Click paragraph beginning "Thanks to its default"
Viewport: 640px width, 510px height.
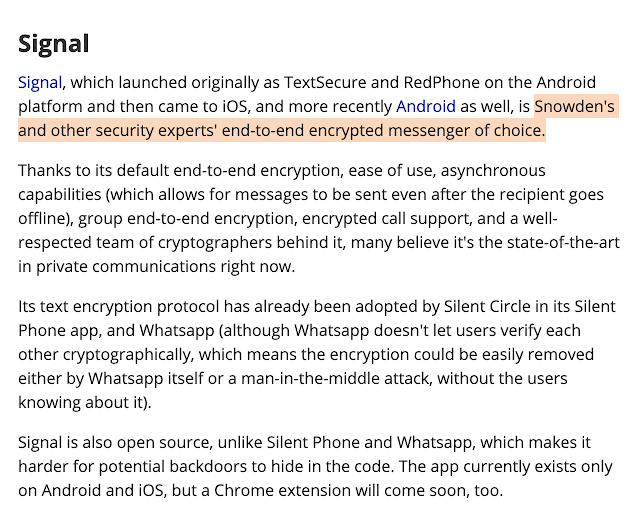click(x=300, y=218)
